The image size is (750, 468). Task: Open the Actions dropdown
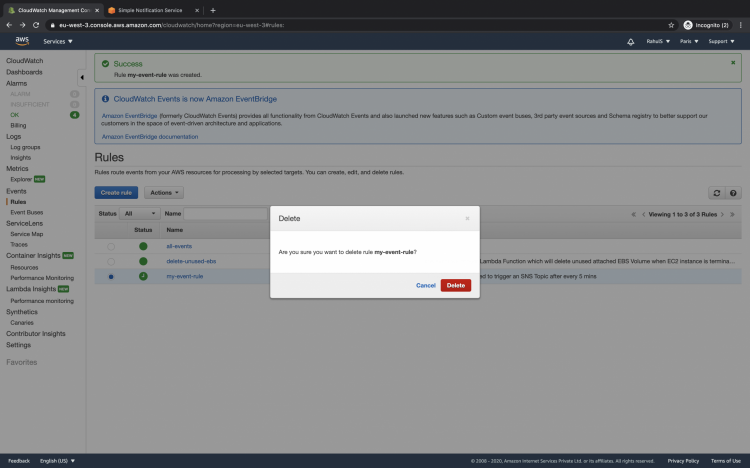pyautogui.click(x=164, y=192)
